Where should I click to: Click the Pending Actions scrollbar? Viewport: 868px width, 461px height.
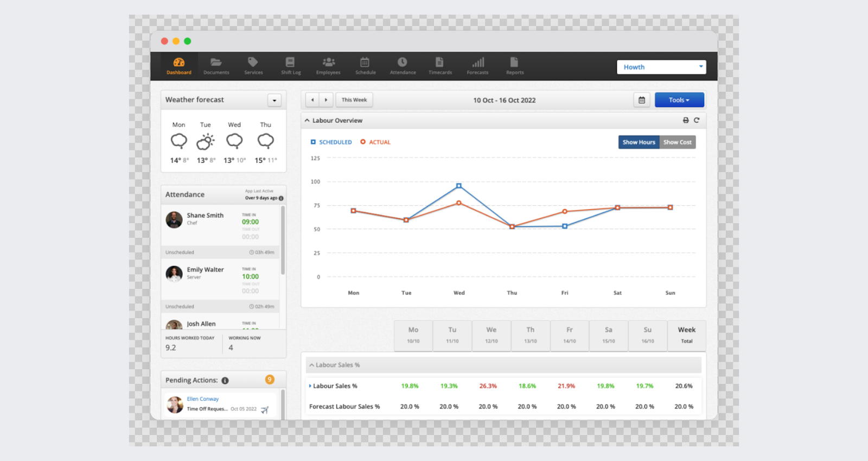point(283,404)
